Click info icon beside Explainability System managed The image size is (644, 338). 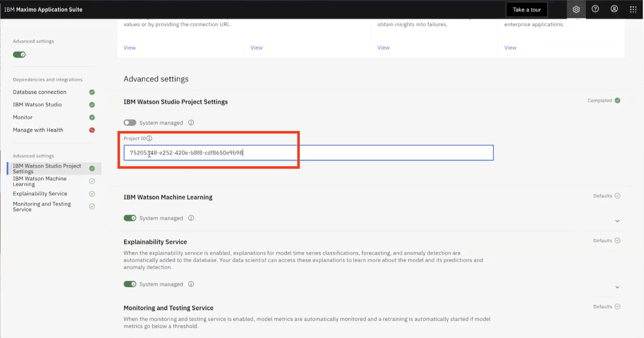[x=191, y=284]
